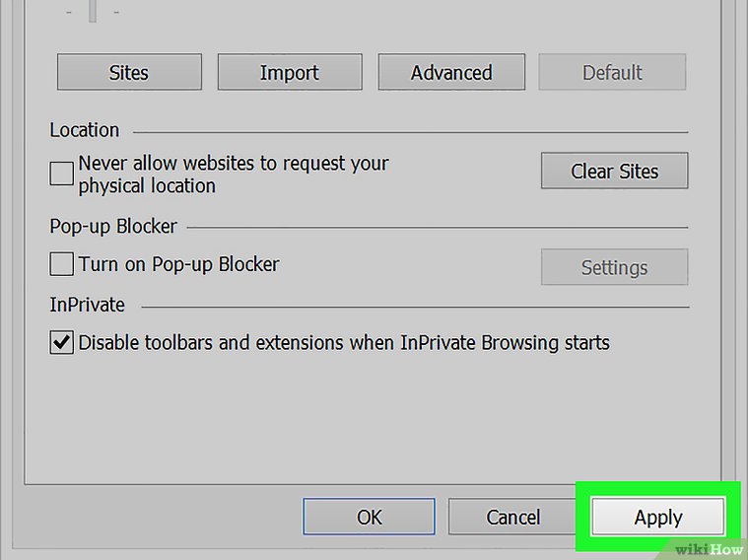Click the greyed-out Default button

612,72
